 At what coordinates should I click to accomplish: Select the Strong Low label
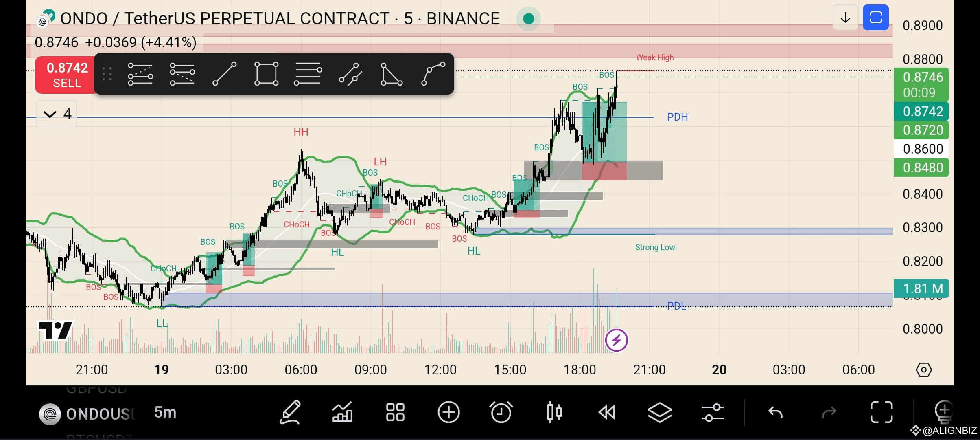pos(655,247)
